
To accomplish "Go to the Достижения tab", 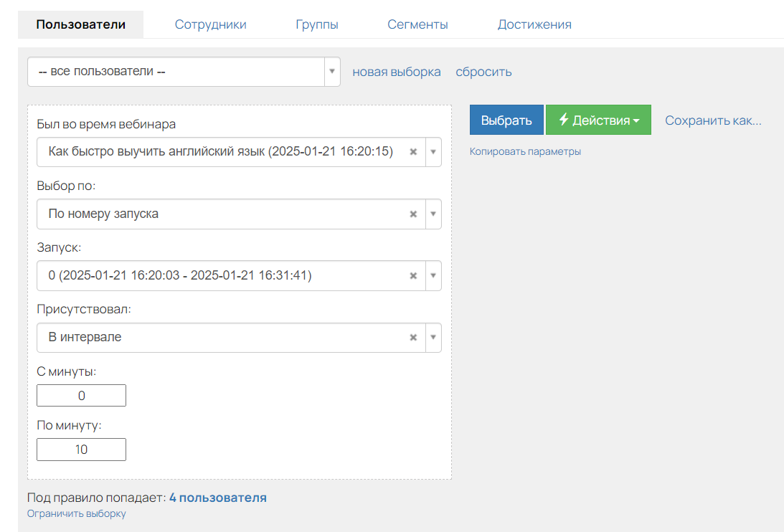I will (534, 24).
